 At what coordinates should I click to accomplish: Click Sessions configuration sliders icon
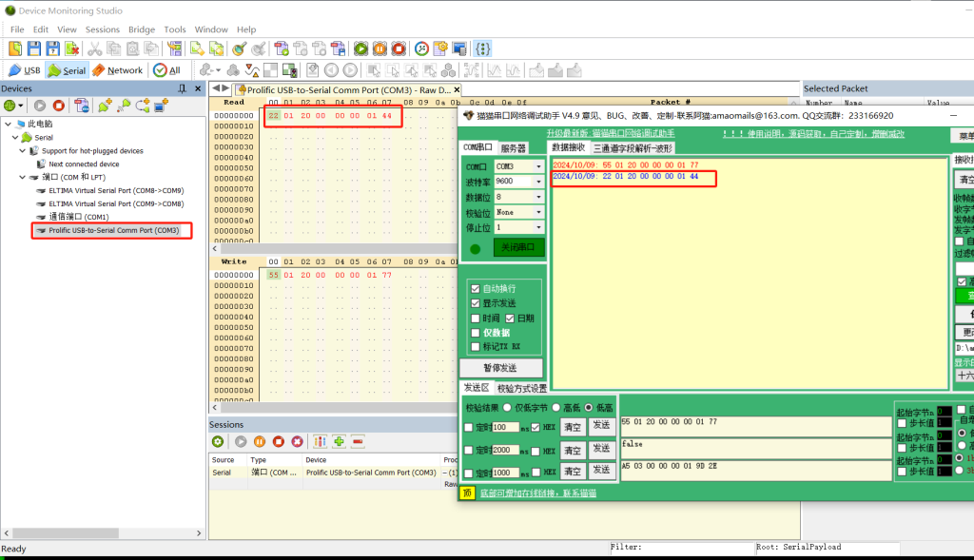click(320, 441)
